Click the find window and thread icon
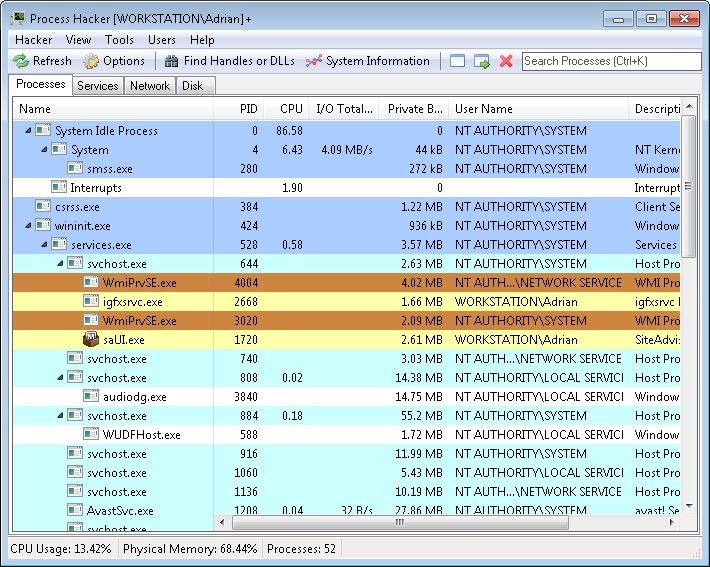Screen dimensions: 710x567 tap(482, 61)
